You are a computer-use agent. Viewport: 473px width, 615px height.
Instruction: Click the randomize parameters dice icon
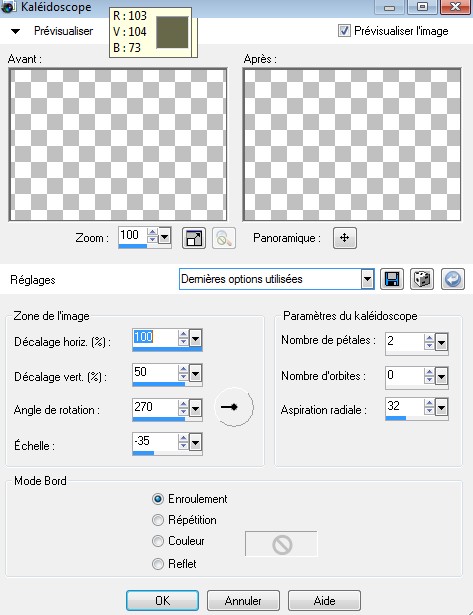(422, 279)
